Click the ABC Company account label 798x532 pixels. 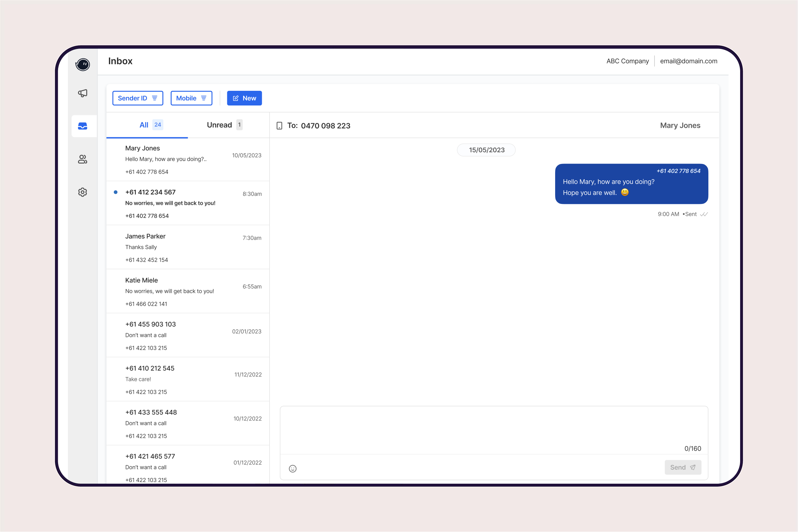point(628,61)
